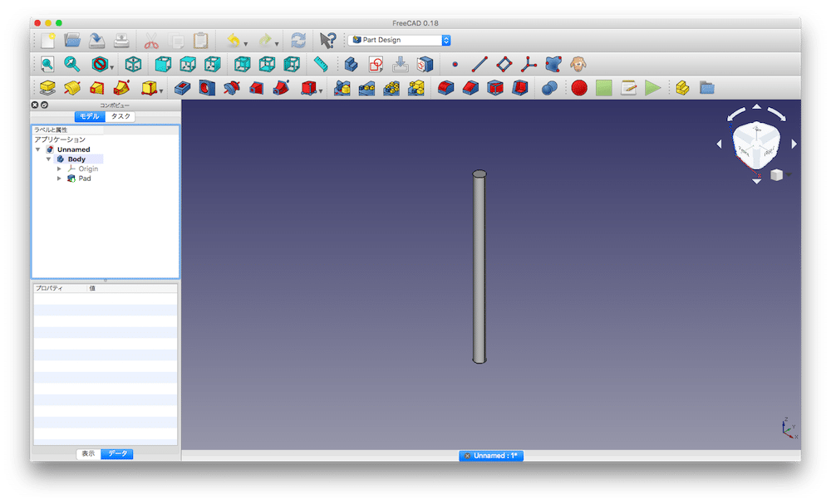Open the draw style dropdown arrow
This screenshot has height=504, width=831.
click(112, 67)
